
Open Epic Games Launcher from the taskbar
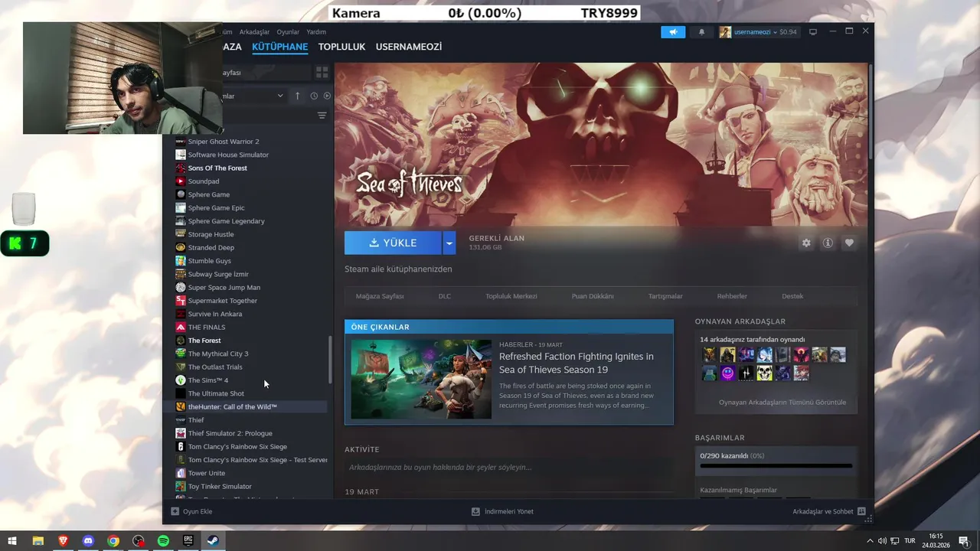(x=188, y=541)
